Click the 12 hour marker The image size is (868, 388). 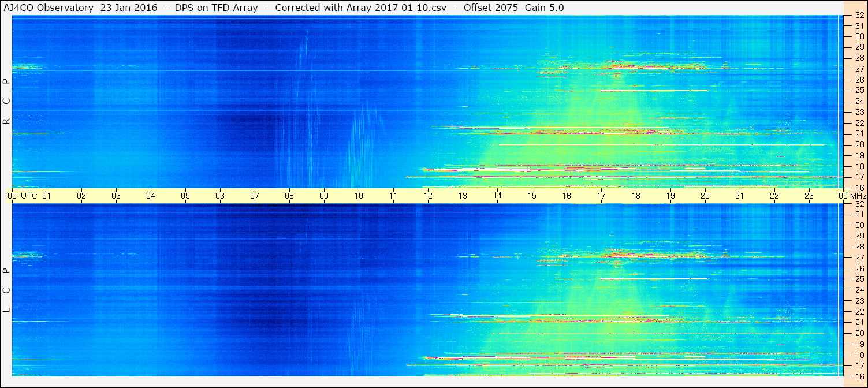pos(428,196)
